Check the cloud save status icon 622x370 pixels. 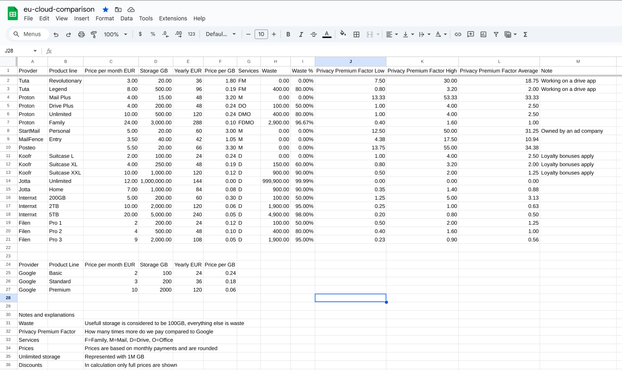(131, 10)
